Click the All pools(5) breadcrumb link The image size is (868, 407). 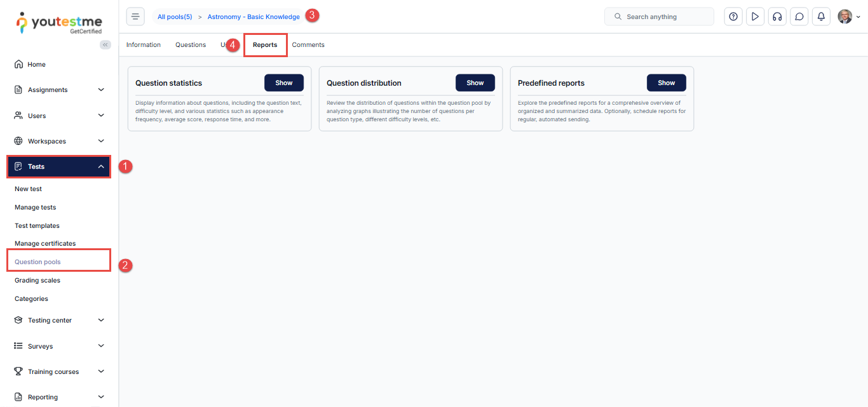[175, 17]
